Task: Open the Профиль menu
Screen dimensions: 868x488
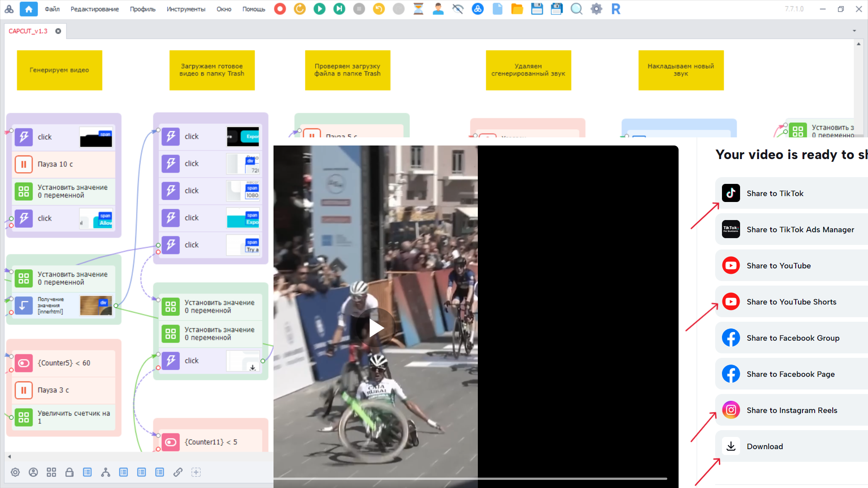Action: [142, 9]
